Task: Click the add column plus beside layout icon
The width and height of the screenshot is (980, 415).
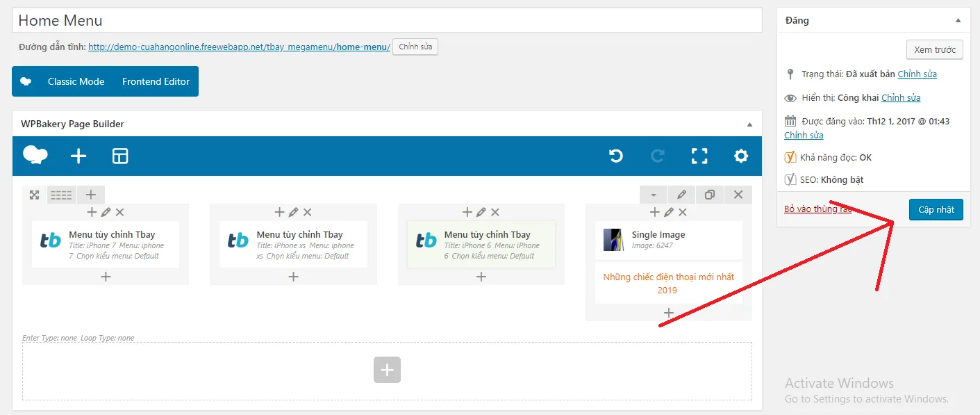Action: 91,195
